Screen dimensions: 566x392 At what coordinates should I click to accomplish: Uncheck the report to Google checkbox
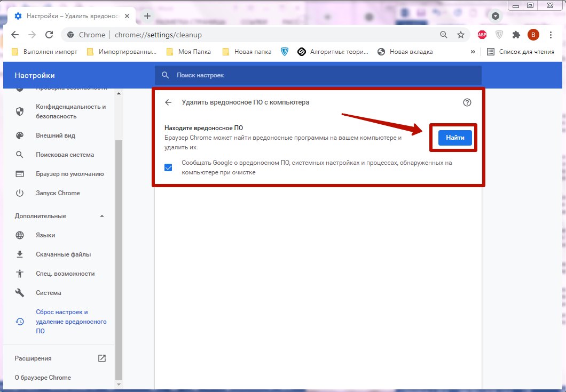point(169,167)
